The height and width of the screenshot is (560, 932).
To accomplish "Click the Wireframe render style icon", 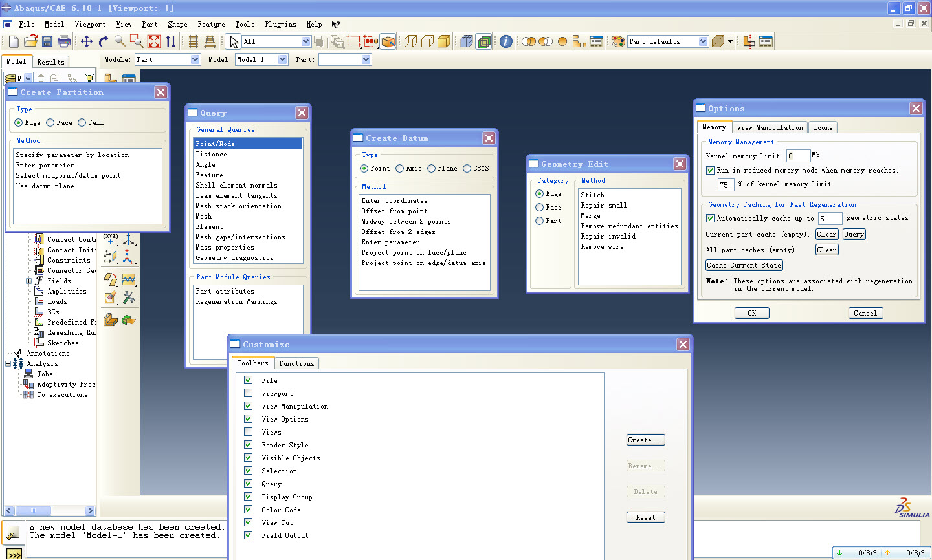I will (410, 41).
